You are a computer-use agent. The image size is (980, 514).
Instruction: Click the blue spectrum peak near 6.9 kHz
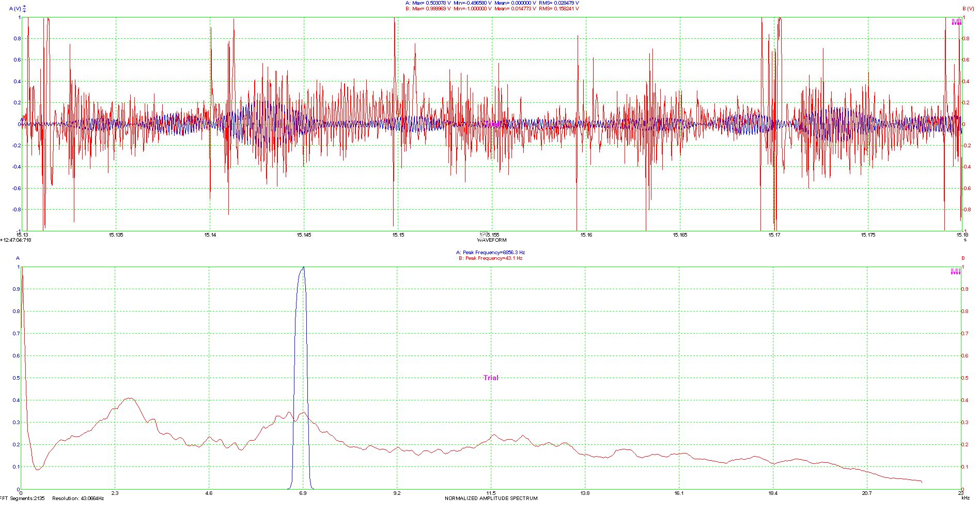pos(303,268)
